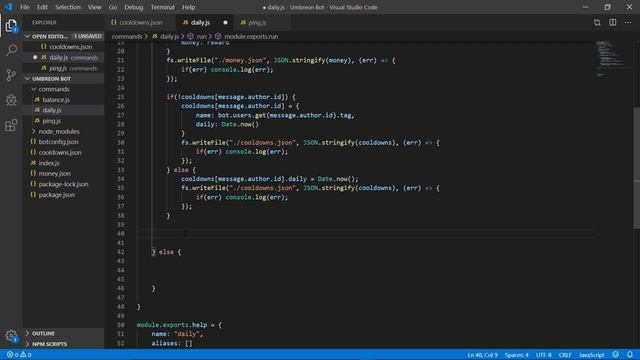Open the Search view in activity bar
Screen dimensions: 640x360
11,50
